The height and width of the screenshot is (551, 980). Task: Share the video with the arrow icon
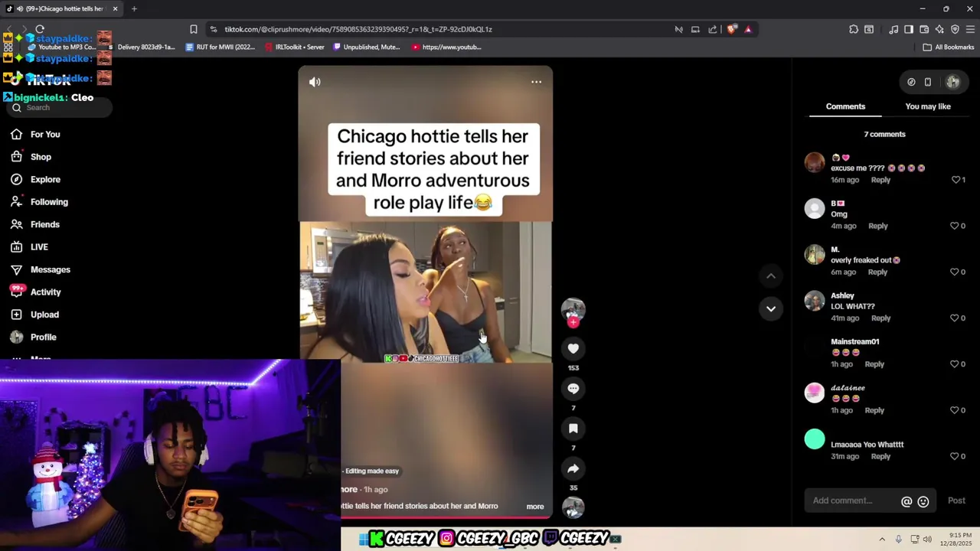tap(573, 468)
